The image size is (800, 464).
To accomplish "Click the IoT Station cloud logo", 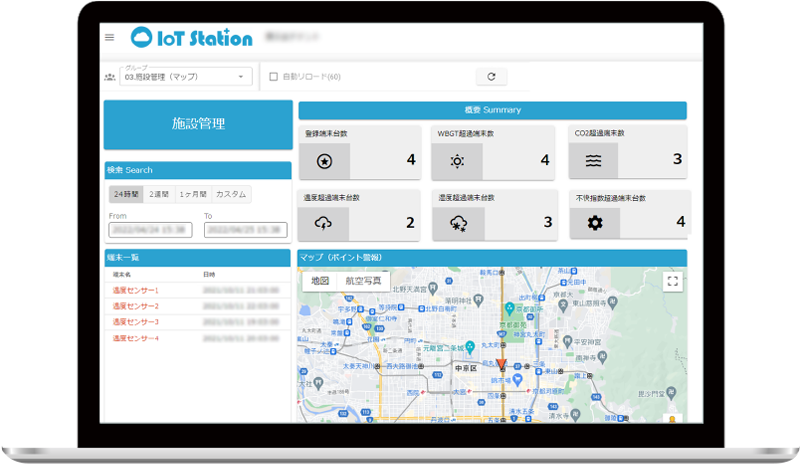I will click(x=144, y=38).
